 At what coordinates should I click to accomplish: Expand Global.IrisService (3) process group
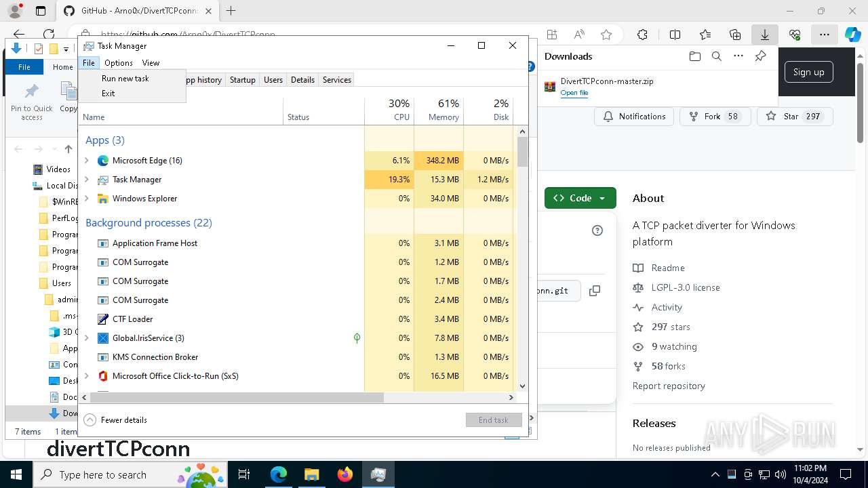(x=86, y=338)
